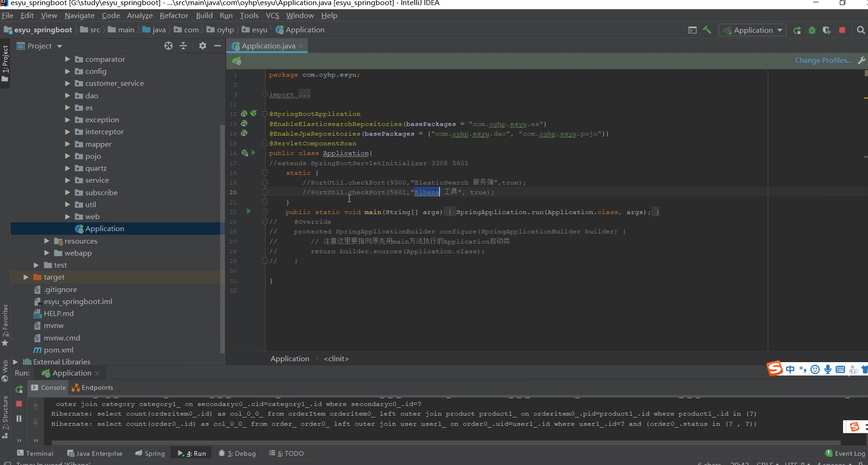Click Rerun icon in Run panel

[x=19, y=389]
